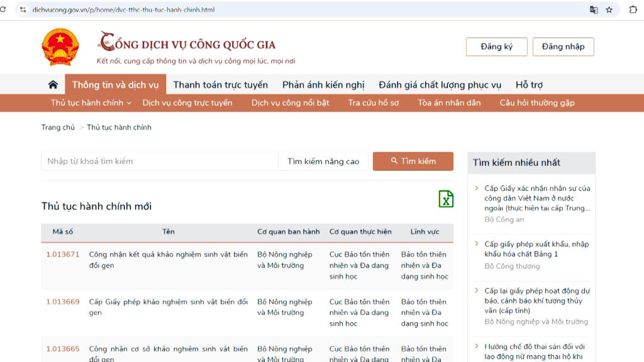Click Bảo tồn thiên nhiên field cell in row 1.013669
The height and width of the screenshot is (362, 644).
pyautogui.click(x=425, y=313)
